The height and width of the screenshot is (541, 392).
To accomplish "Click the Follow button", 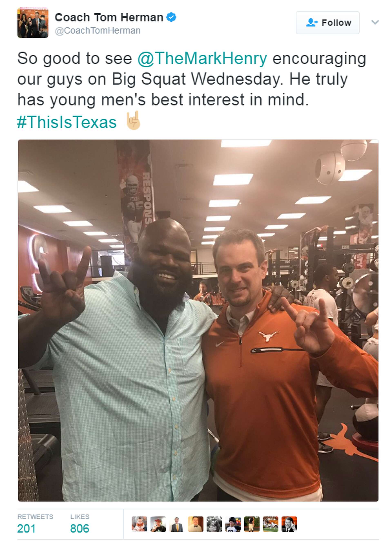I will 327,23.
